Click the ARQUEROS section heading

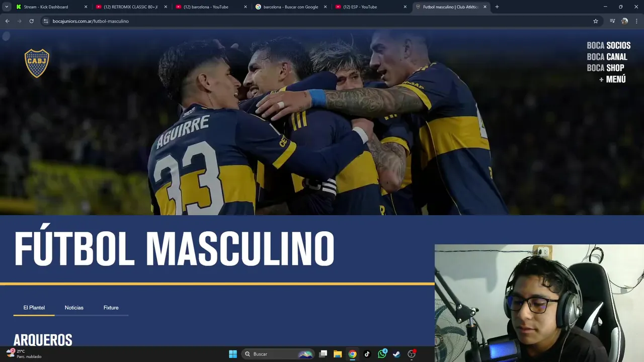pyautogui.click(x=43, y=340)
